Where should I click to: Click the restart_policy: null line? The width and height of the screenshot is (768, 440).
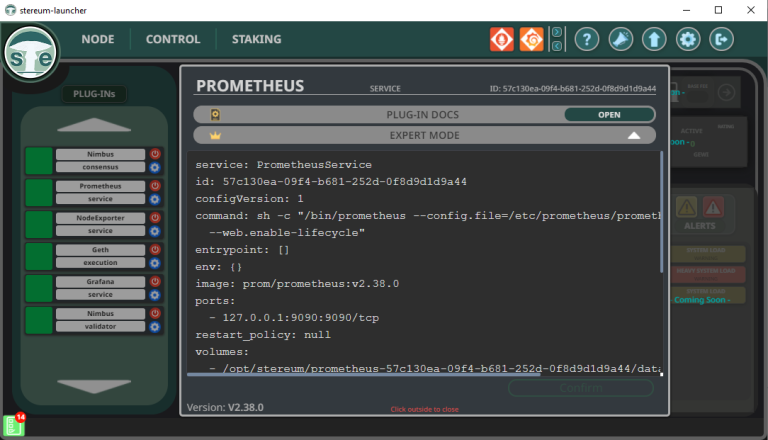tap(263, 335)
